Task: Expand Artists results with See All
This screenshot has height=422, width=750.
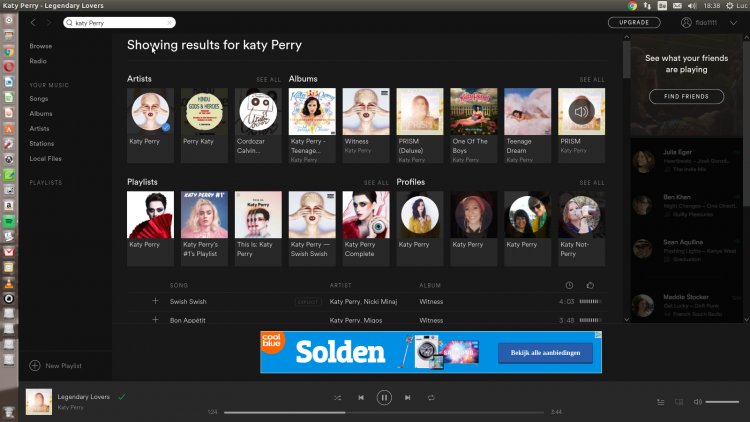Action: pyautogui.click(x=268, y=79)
